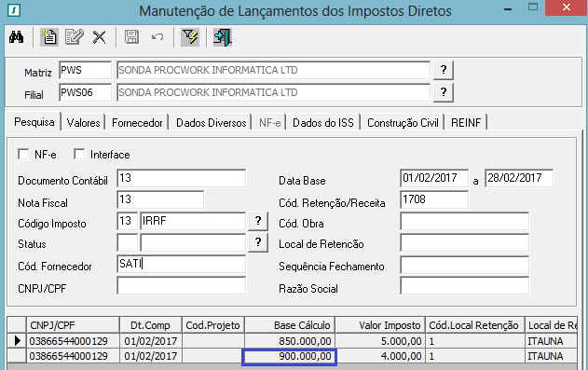Viewport: 588px width, 370px height.
Task: Click the save diskette icon
Action: [x=131, y=37]
